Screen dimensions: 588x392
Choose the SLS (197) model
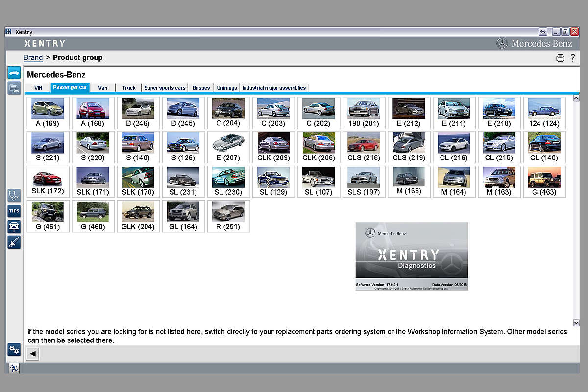pos(363,182)
